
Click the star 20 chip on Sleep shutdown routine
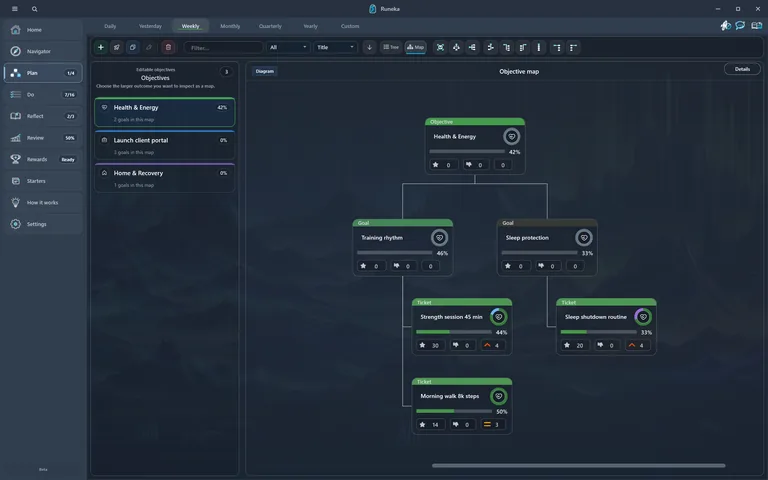(x=575, y=345)
